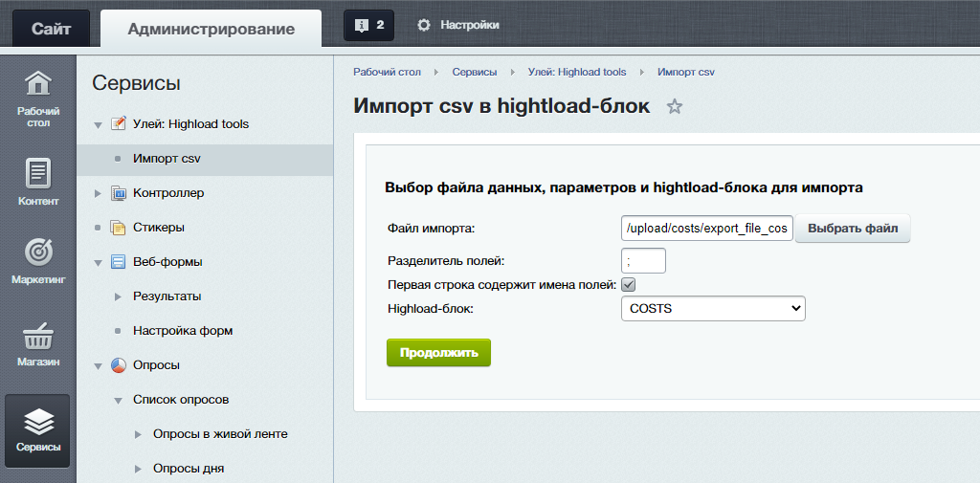
Task: Click the Файл импорта path field
Action: (707, 229)
